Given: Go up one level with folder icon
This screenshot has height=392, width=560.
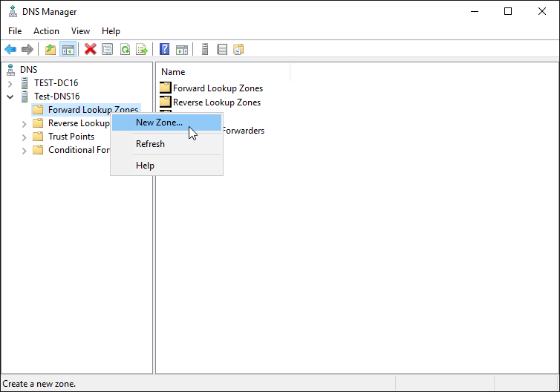Looking at the screenshot, I should 51,49.
